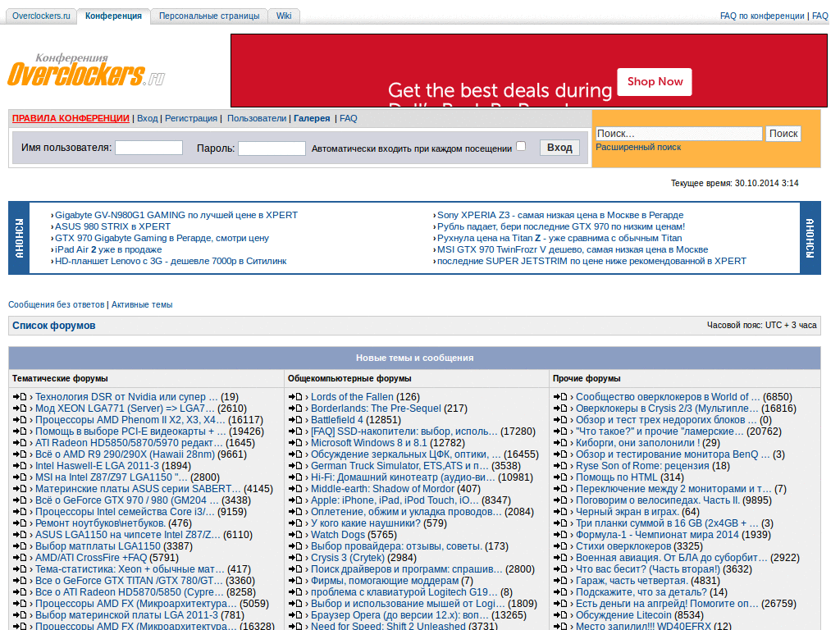This screenshot has height=630, width=840.
Task: Open Галерея in the navigation bar
Action: point(312,118)
